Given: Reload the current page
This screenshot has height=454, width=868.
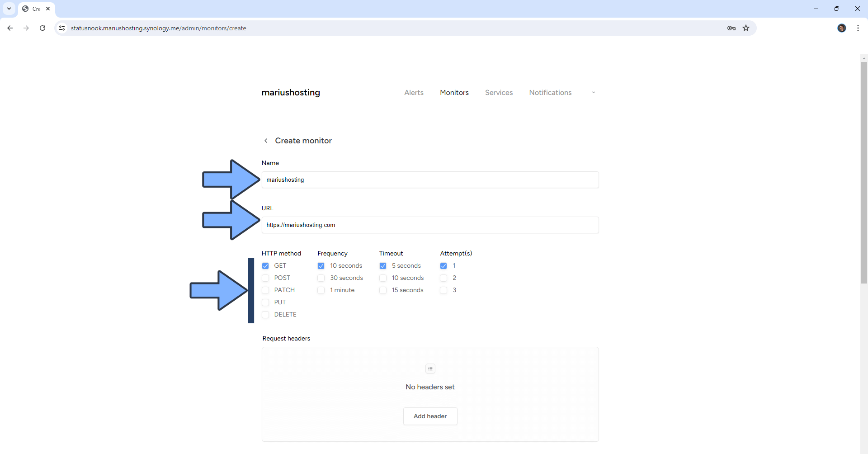Looking at the screenshot, I should [42, 28].
